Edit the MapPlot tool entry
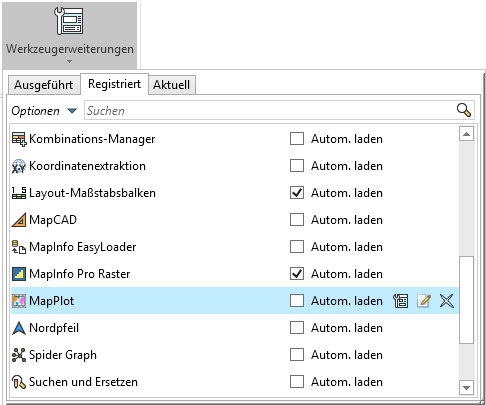The width and height of the screenshot is (486, 405). (x=424, y=301)
